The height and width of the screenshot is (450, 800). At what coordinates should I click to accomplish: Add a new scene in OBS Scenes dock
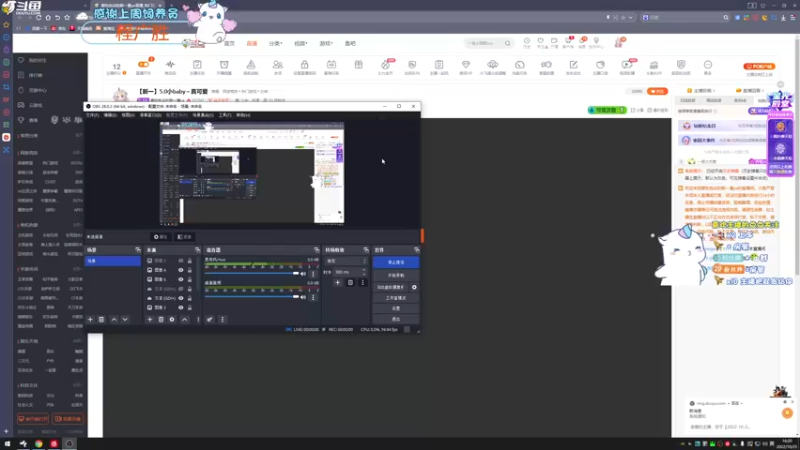point(90,319)
